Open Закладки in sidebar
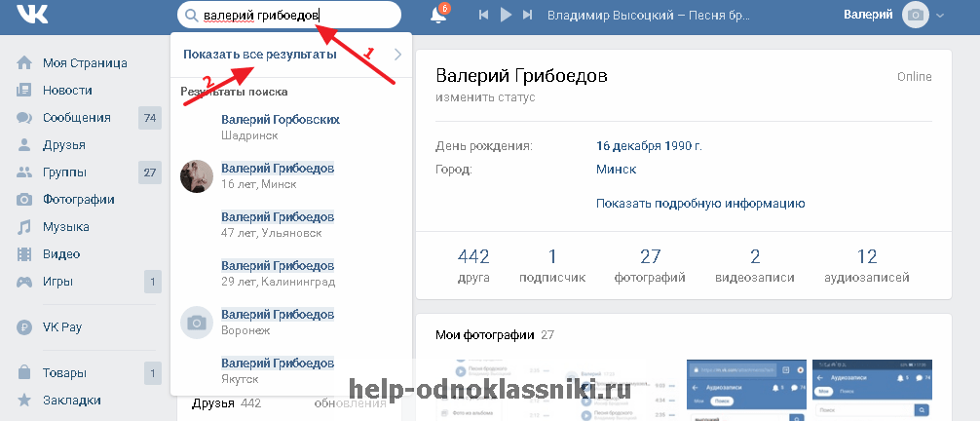Screen dimensions: 980x421 (72, 400)
